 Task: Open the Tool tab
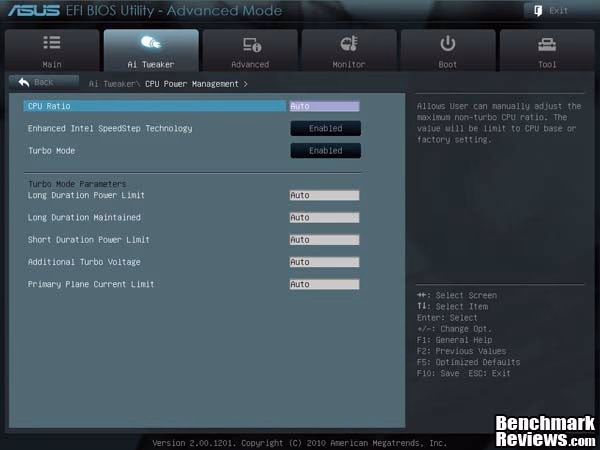[x=547, y=50]
